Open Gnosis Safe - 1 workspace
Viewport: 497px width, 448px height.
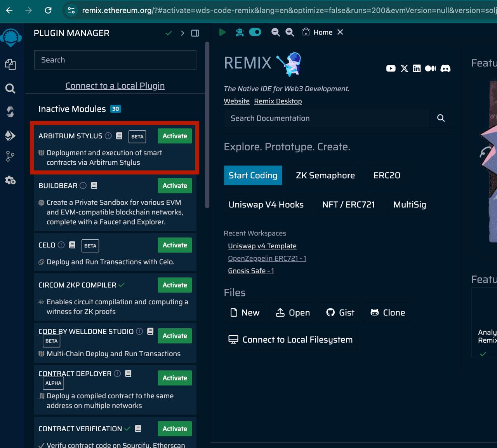coord(251,271)
